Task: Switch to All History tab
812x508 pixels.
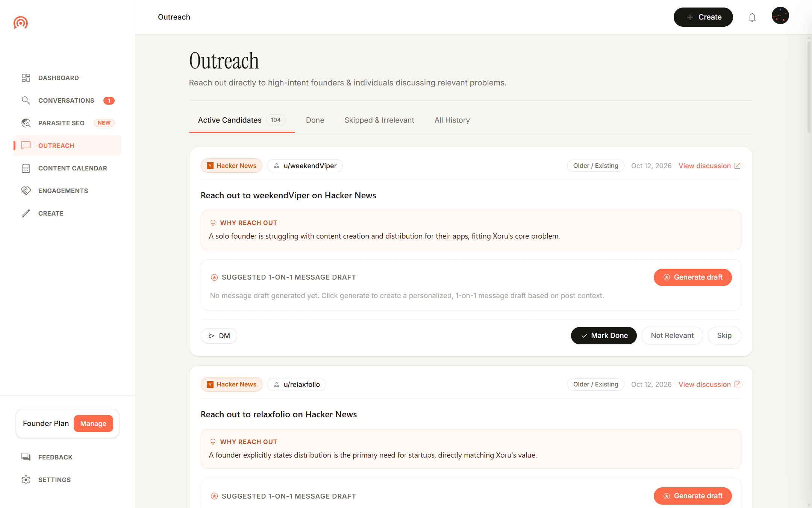Action: tap(452, 120)
